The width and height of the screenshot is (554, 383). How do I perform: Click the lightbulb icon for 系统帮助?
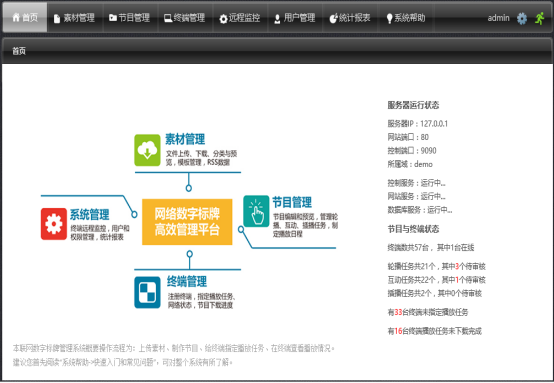pos(389,18)
